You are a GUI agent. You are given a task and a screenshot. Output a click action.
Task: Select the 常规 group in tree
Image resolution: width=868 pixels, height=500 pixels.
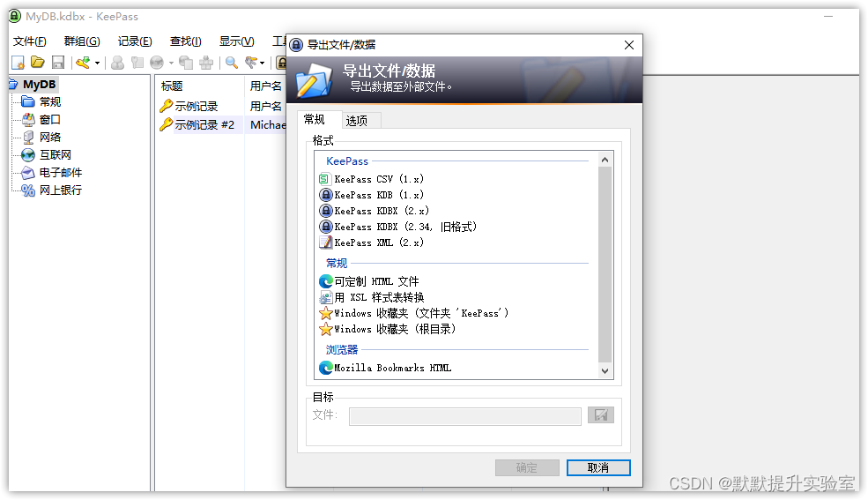point(50,102)
